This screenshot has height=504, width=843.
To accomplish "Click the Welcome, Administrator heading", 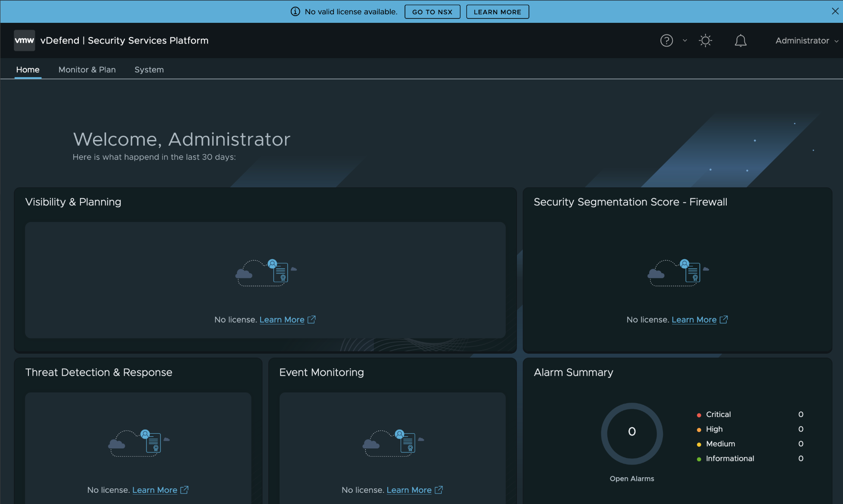I will (181, 139).
